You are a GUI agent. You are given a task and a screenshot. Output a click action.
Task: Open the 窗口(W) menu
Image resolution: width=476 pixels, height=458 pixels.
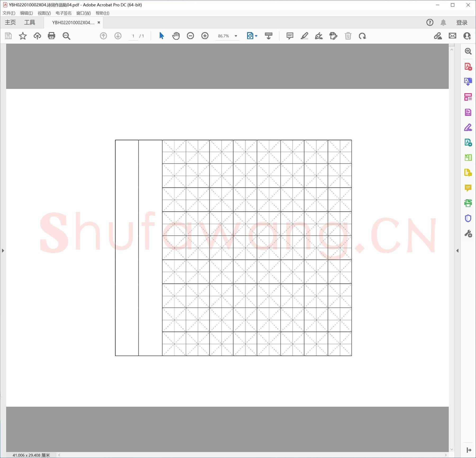click(84, 13)
